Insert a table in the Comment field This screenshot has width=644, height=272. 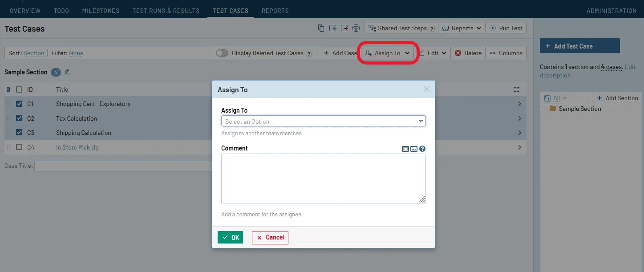point(405,149)
